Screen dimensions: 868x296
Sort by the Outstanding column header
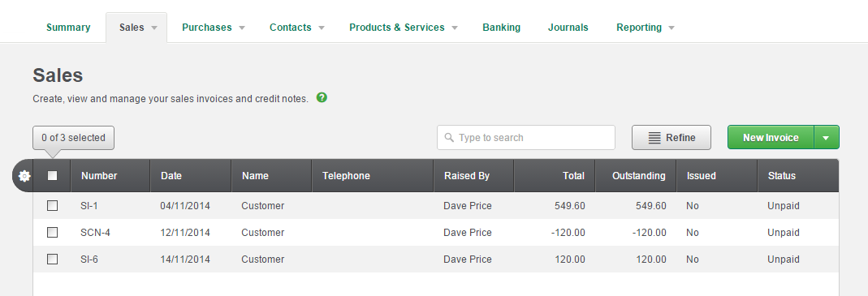click(x=638, y=176)
